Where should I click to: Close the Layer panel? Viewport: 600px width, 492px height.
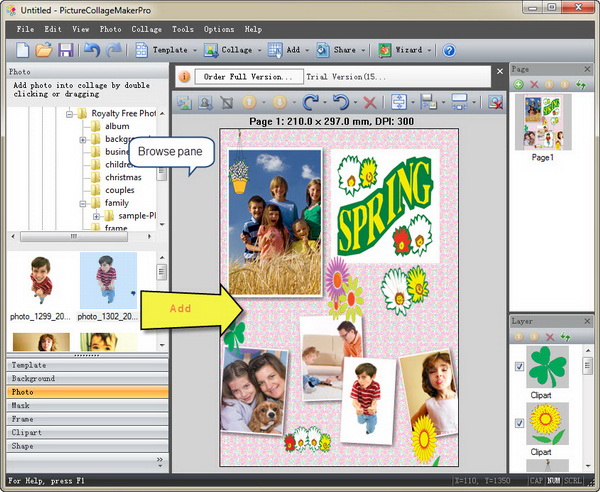587,321
